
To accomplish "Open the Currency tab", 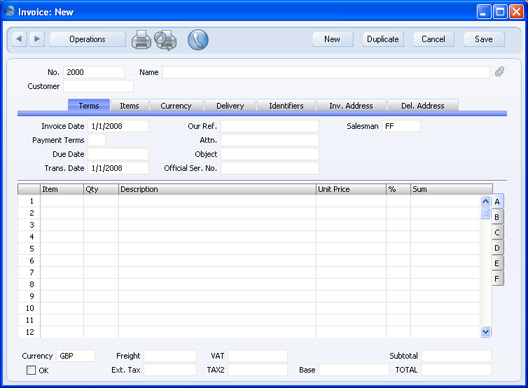I will (176, 105).
